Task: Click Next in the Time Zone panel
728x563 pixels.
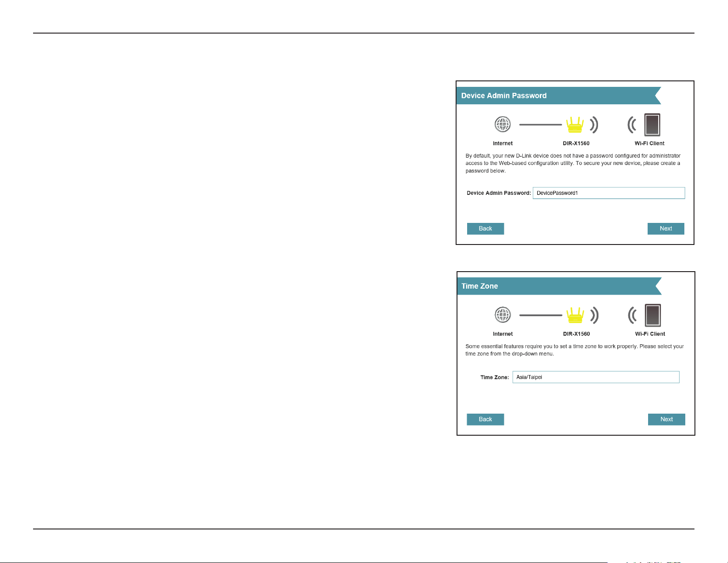Action: (x=666, y=420)
